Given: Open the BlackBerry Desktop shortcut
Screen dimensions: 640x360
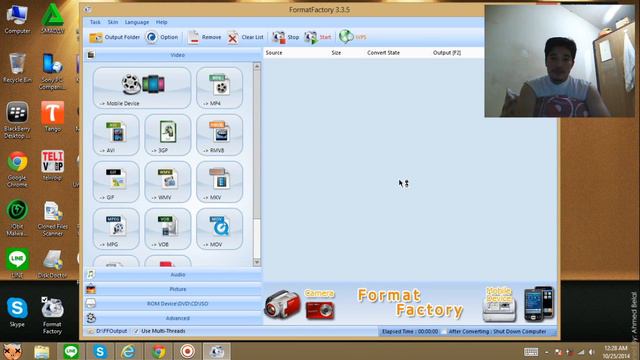Looking at the screenshot, I should [x=17, y=120].
